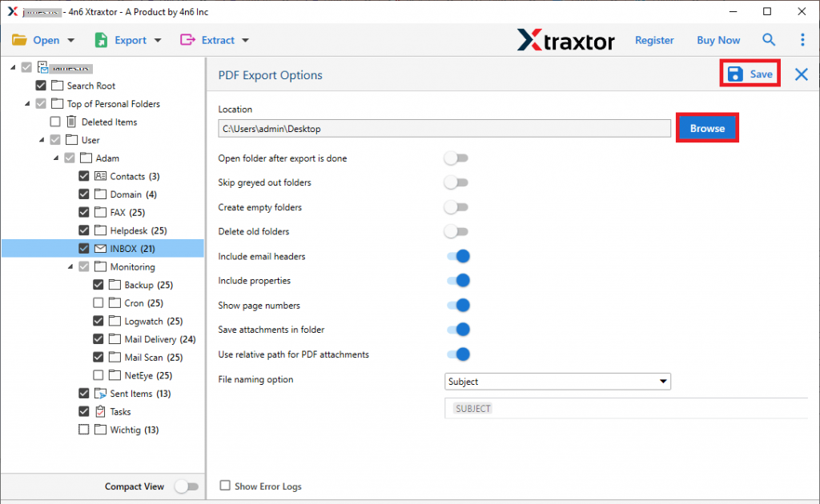Enable the Open folder after export toggle

[x=456, y=158]
